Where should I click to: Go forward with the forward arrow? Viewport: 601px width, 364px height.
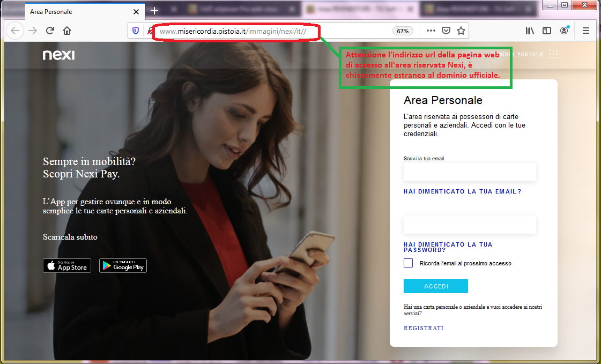pos(33,31)
